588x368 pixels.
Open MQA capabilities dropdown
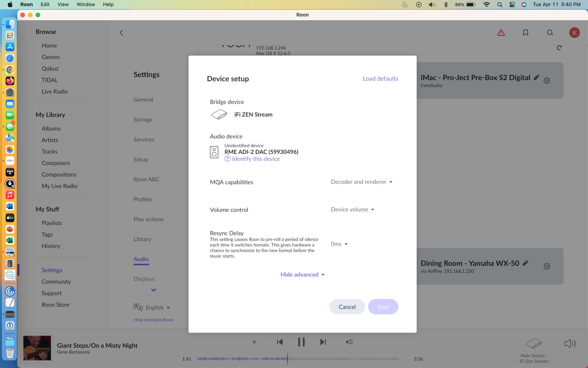tap(361, 182)
